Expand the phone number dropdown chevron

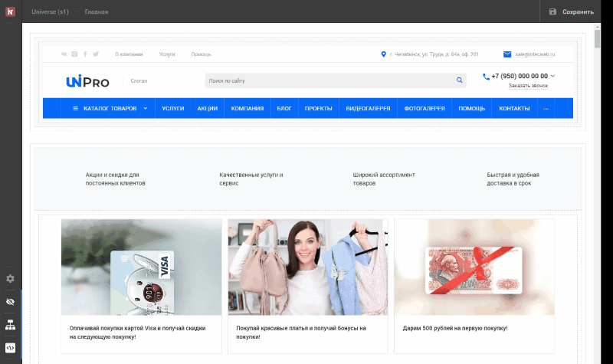[553, 76]
